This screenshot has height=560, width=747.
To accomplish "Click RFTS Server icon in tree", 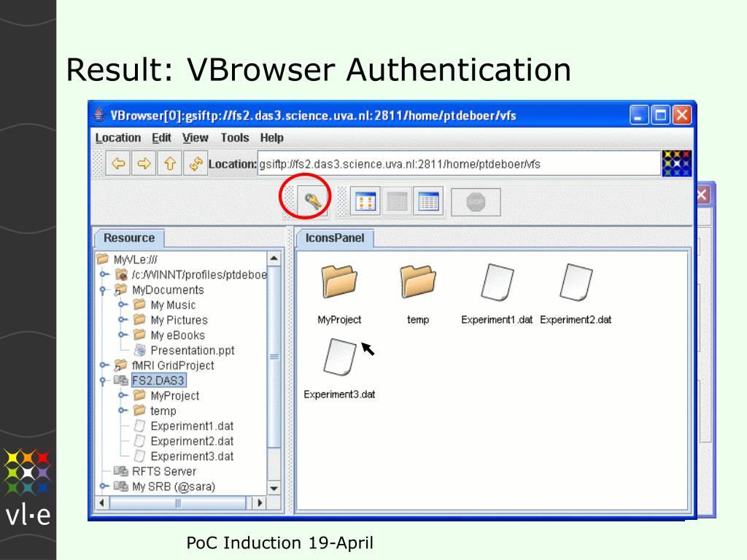I will pos(120,471).
